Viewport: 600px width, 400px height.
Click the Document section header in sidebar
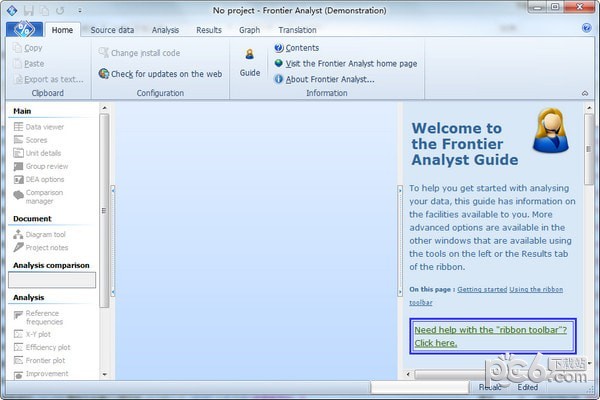pos(32,219)
